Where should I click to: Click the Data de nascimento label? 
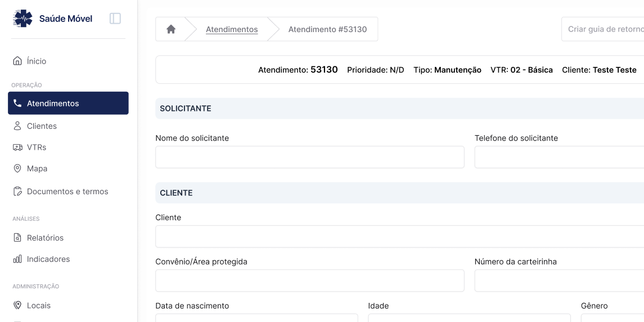pyautogui.click(x=192, y=306)
